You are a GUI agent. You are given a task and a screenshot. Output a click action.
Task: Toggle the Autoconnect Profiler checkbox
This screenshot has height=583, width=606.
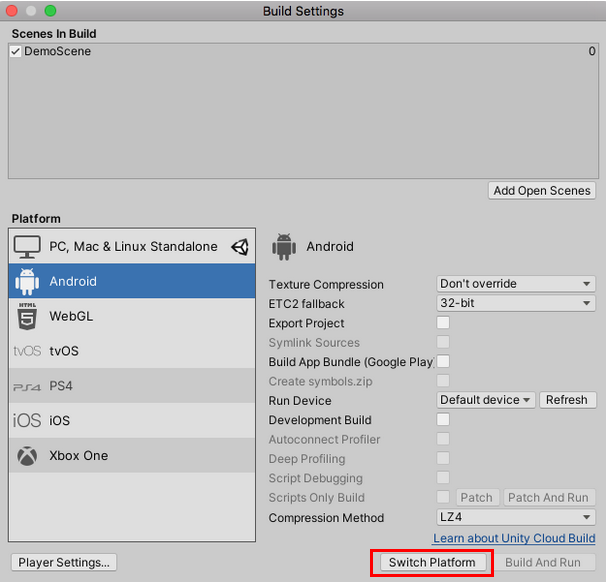coord(443,439)
